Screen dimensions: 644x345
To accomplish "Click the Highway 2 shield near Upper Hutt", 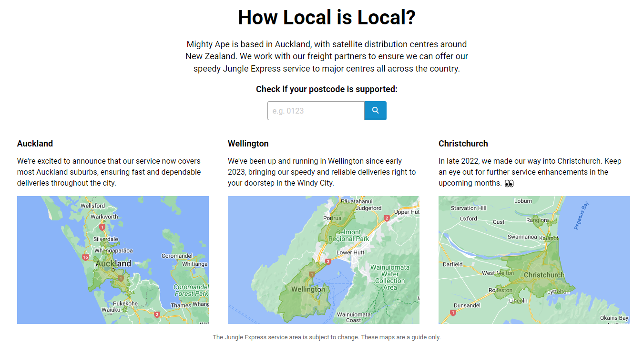I will pyautogui.click(x=387, y=218).
